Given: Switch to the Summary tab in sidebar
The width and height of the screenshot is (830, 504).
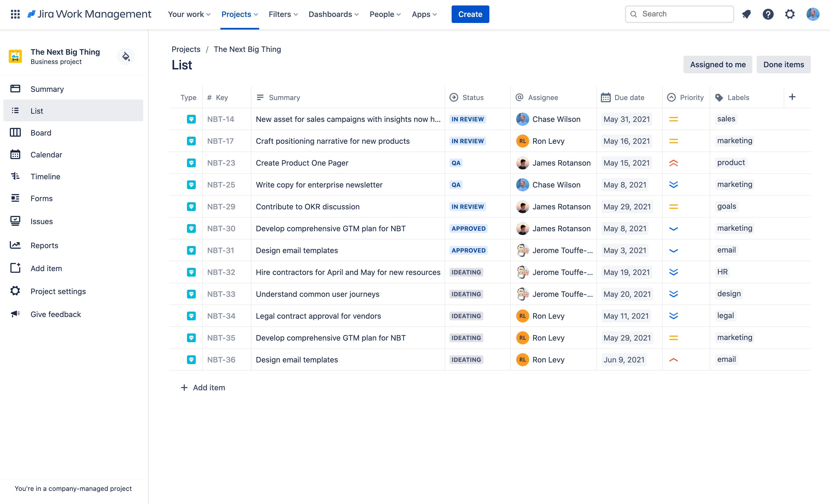Looking at the screenshot, I should (47, 89).
